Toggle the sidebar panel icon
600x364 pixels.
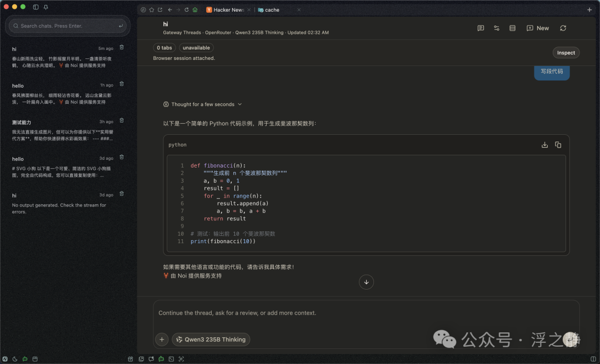click(x=36, y=7)
